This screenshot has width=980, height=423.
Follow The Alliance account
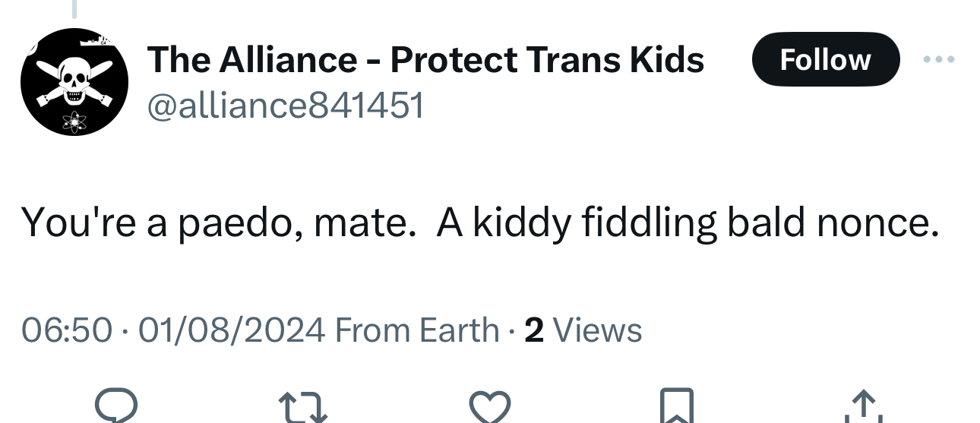[x=825, y=59]
